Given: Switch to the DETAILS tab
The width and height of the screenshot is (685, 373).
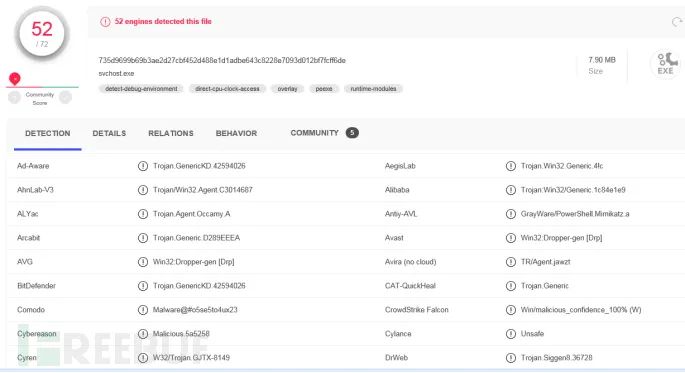Looking at the screenshot, I should [109, 133].
